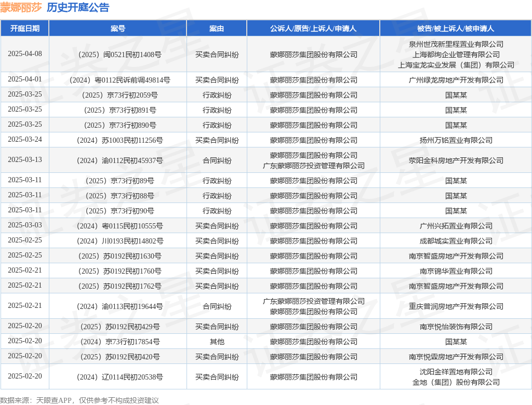
Task: Click 南京锦华置业有限公司 defendant
Action: click(x=456, y=271)
